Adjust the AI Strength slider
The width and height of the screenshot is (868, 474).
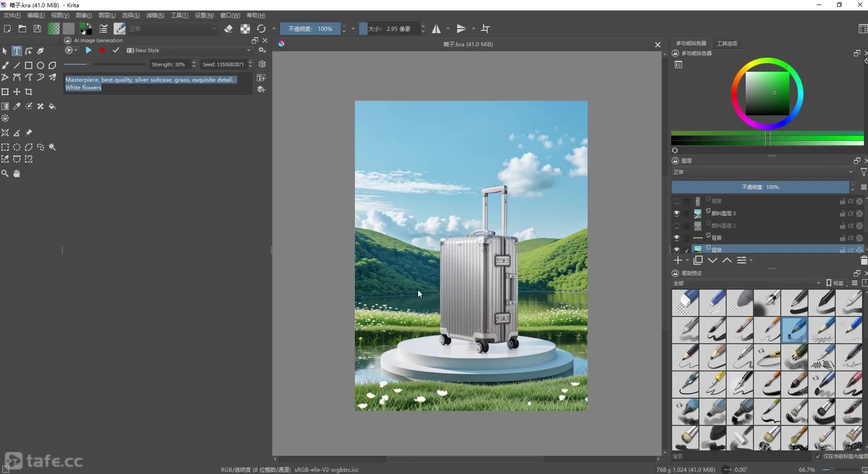[x=105, y=64]
